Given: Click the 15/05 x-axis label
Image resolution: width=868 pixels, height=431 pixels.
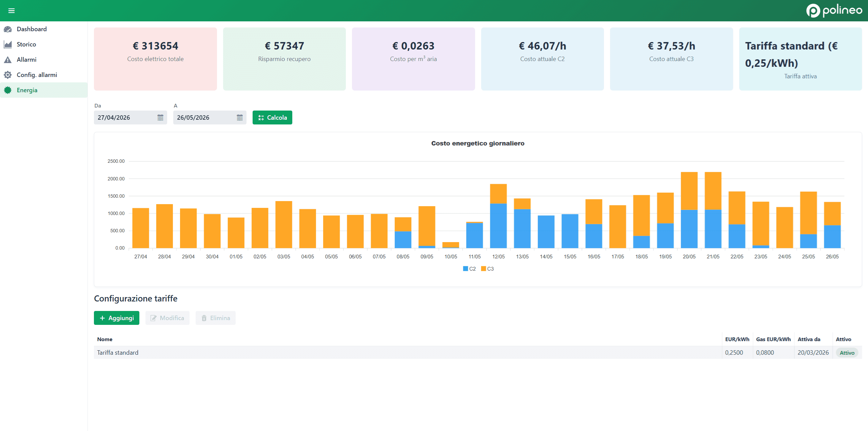Looking at the screenshot, I should [x=570, y=257].
